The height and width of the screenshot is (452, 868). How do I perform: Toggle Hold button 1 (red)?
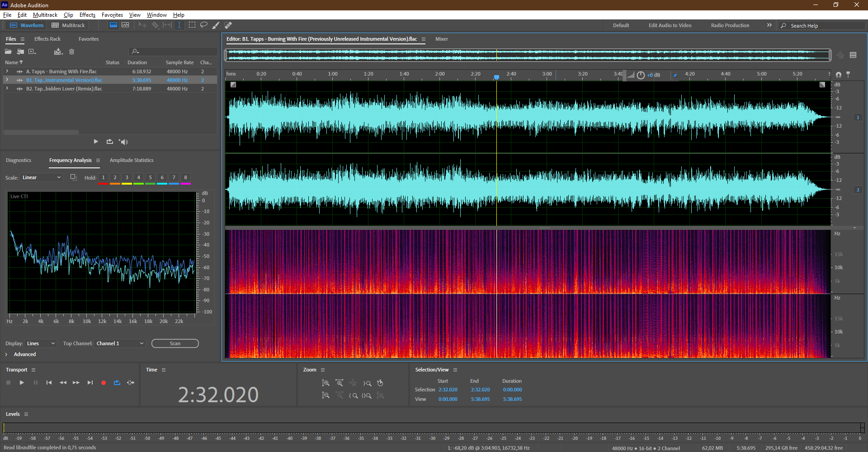(104, 178)
